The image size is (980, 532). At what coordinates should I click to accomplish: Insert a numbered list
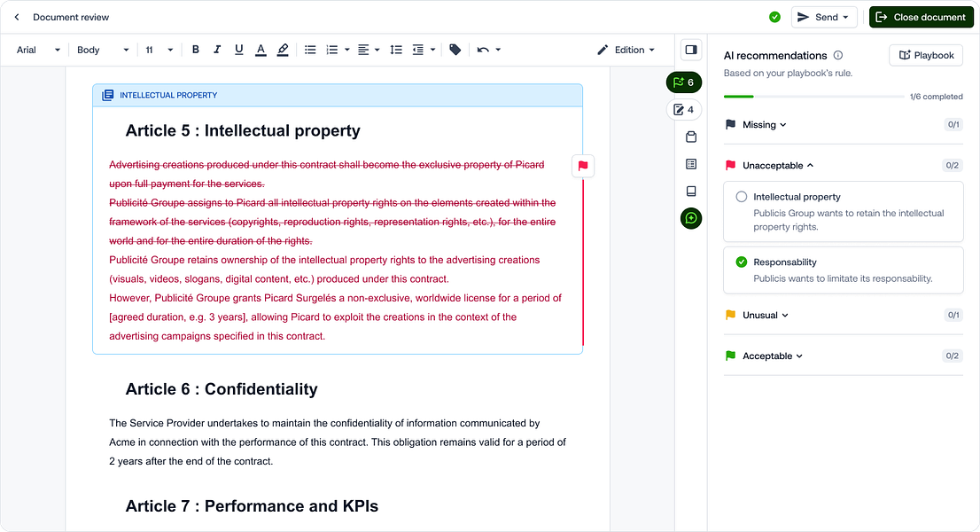point(332,50)
